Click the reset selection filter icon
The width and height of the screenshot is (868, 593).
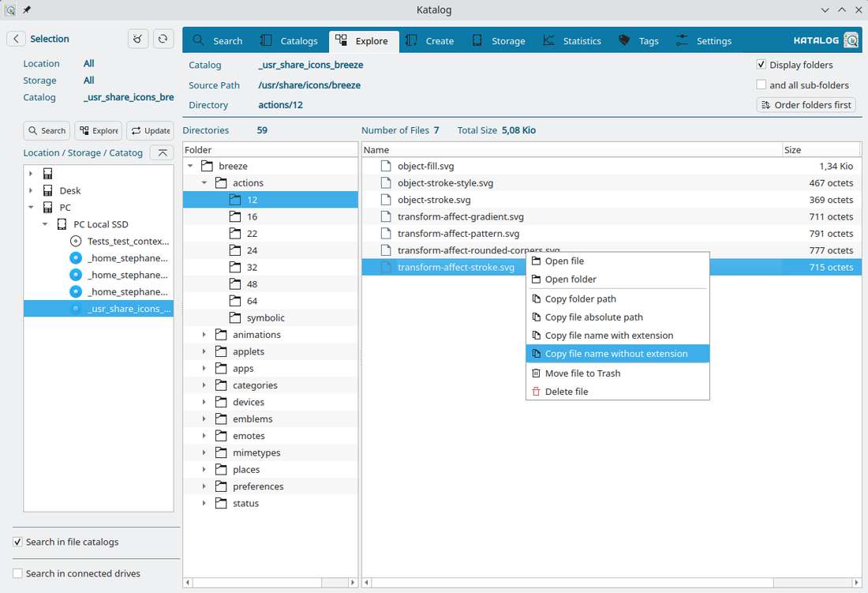(138, 39)
